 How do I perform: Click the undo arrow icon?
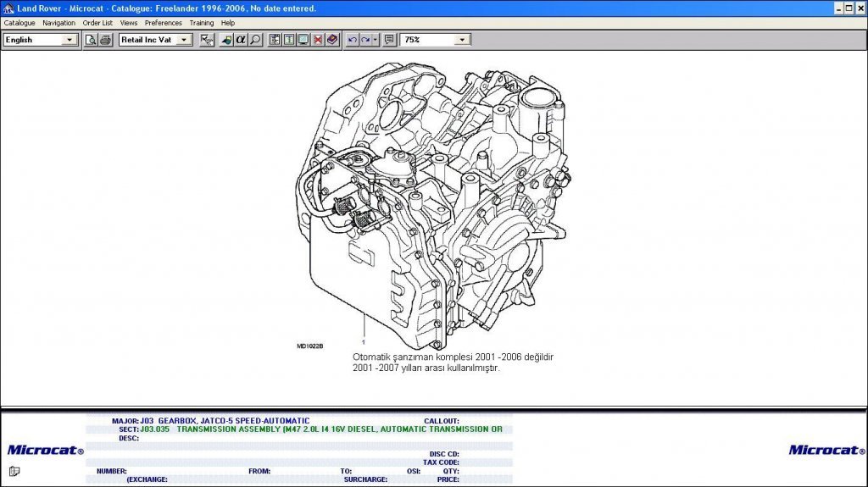(353, 40)
